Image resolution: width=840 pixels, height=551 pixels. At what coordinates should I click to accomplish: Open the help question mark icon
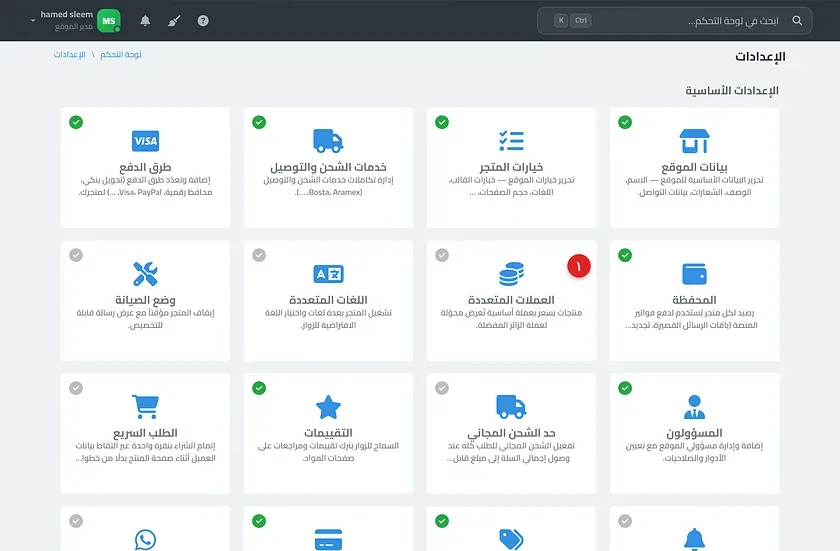pos(203,20)
